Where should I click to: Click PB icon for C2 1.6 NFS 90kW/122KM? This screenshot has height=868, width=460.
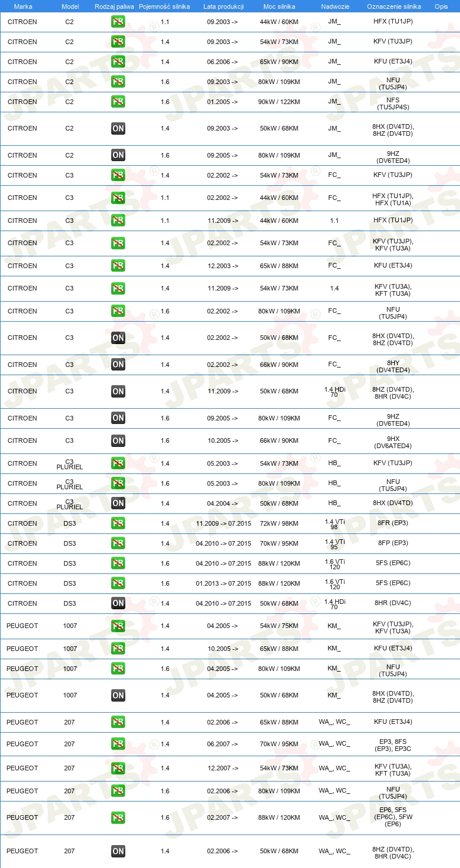pos(118,102)
